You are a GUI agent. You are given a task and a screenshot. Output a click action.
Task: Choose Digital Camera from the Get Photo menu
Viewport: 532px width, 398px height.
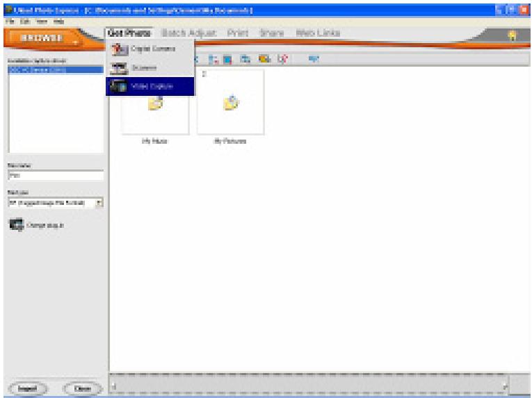150,49
